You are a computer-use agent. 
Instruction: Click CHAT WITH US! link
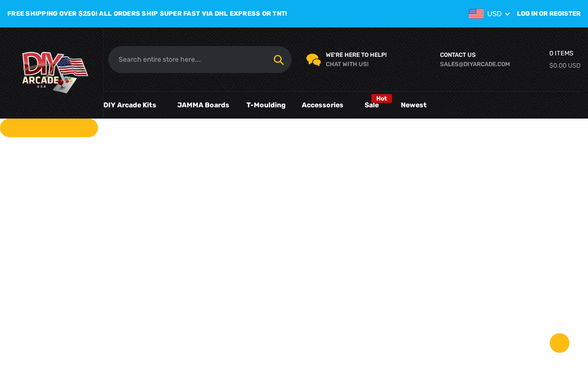[x=347, y=64]
